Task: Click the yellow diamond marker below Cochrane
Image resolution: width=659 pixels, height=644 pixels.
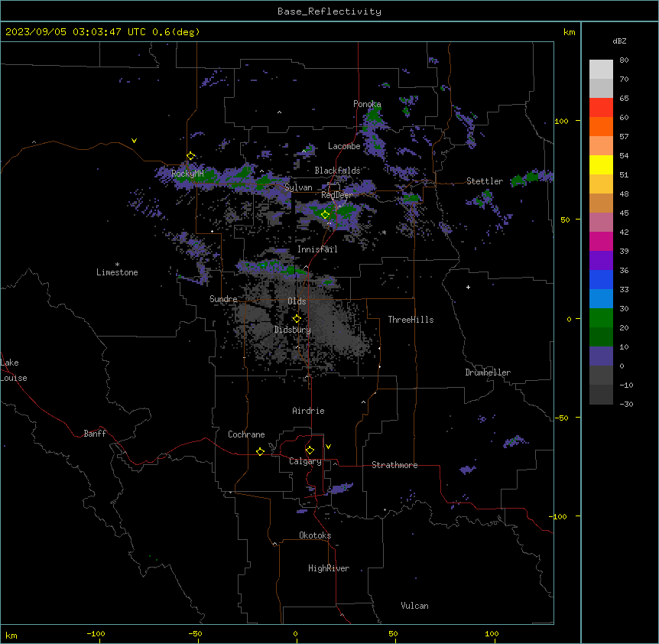Action: tap(260, 451)
